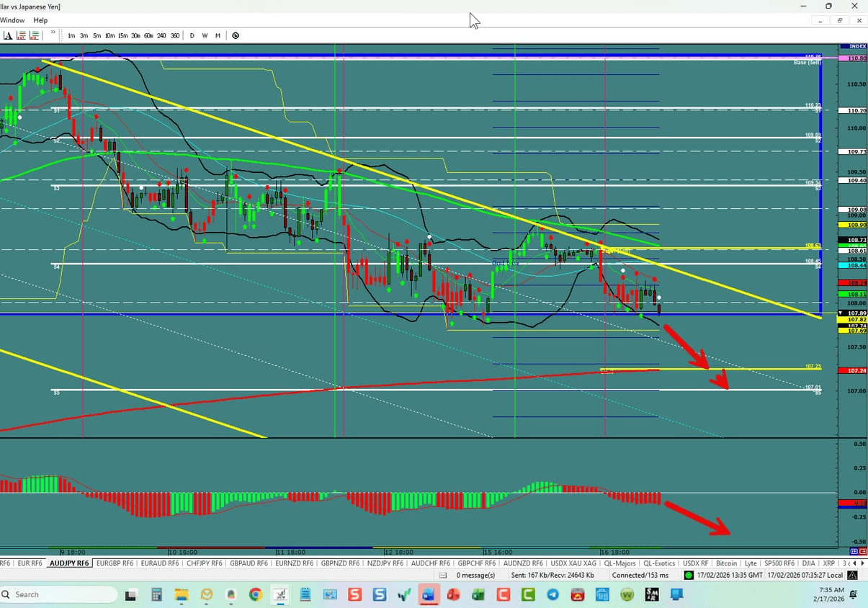
Task: Click the 240-minute timeframe button
Action: pyautogui.click(x=161, y=35)
